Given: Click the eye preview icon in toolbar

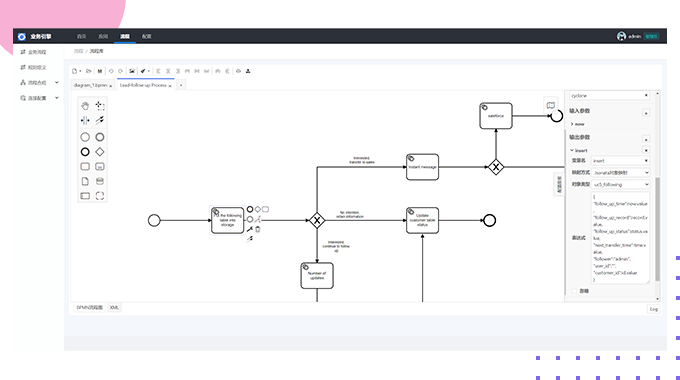Looking at the screenshot, I should [238, 71].
